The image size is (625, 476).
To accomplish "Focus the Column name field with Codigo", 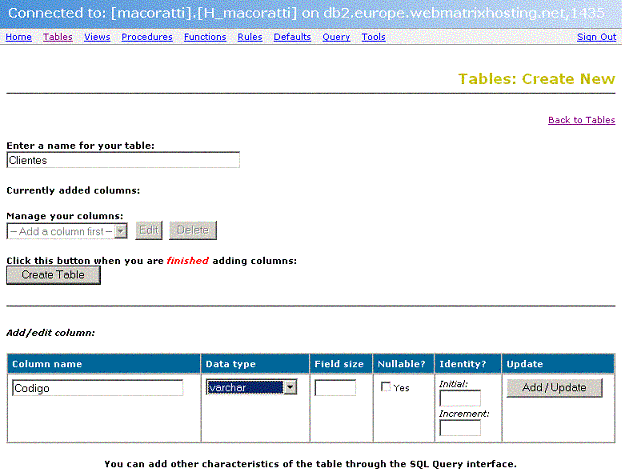I will [98, 388].
